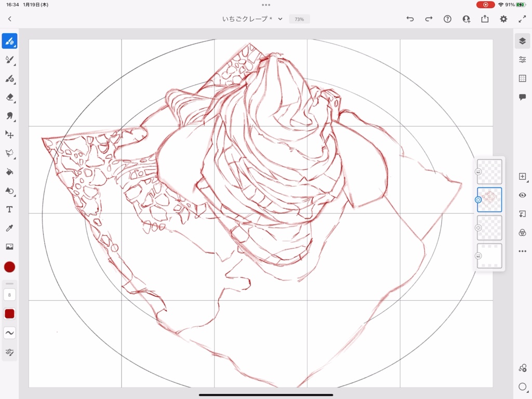Select the third layer thumbnail

[x=489, y=228]
